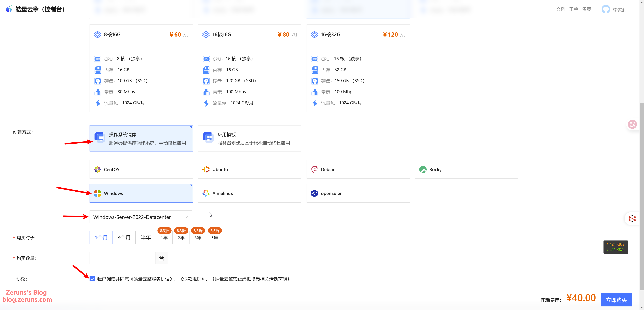Select the Ubuntu operating system icon

pyautogui.click(x=206, y=169)
